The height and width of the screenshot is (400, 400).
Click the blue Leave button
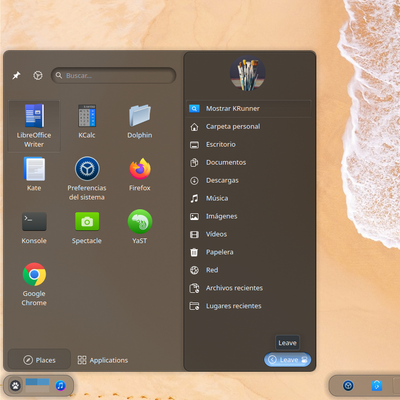[x=288, y=360]
